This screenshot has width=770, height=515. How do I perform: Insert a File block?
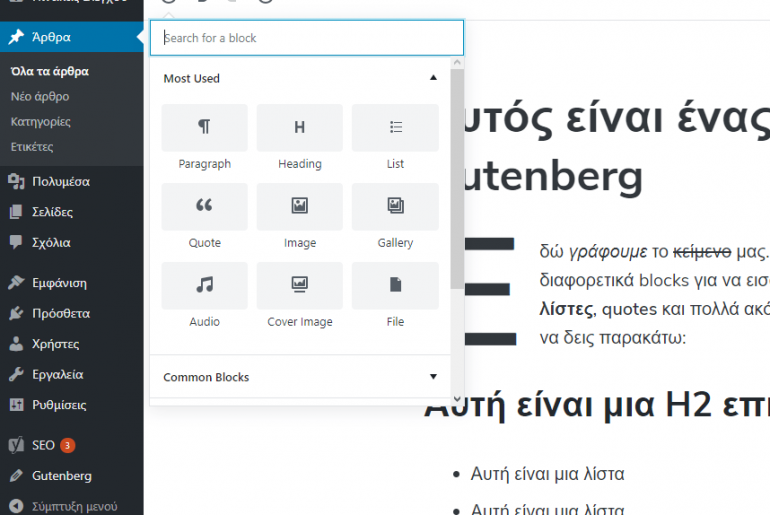coord(395,296)
